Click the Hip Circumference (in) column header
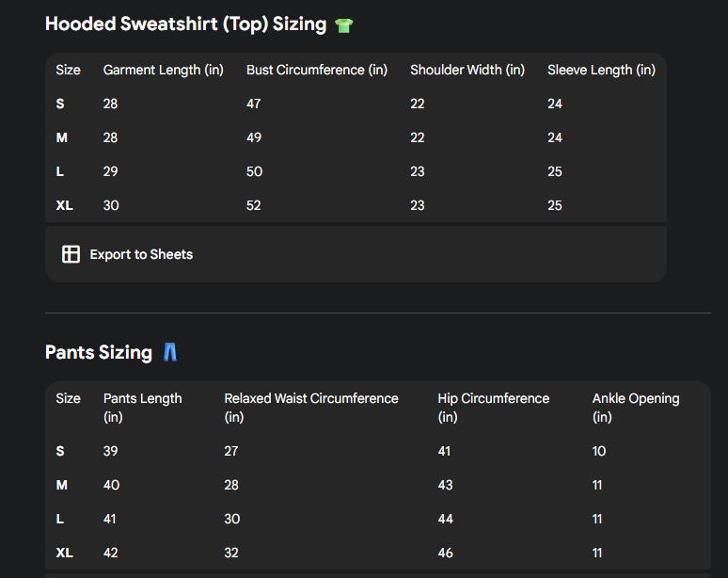Viewport: 728px width, 578px height. 493,407
